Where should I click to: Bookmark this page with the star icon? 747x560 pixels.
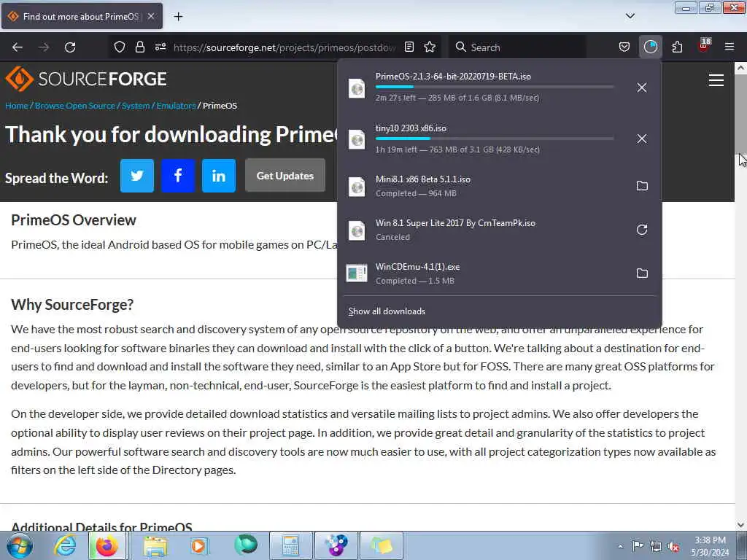[430, 47]
